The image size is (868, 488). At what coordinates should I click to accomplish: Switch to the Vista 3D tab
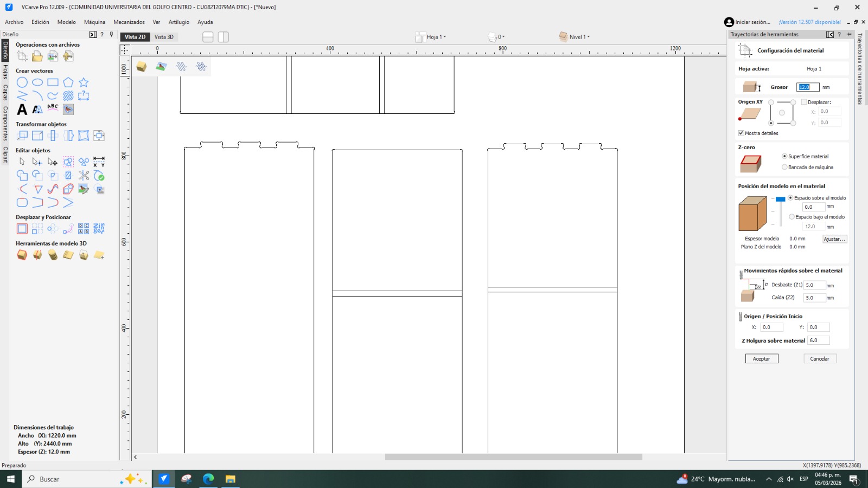coord(164,37)
